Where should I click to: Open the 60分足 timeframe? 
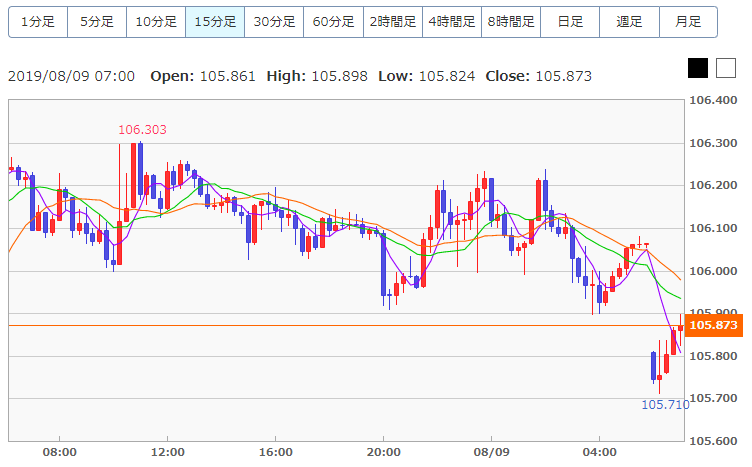click(x=333, y=21)
